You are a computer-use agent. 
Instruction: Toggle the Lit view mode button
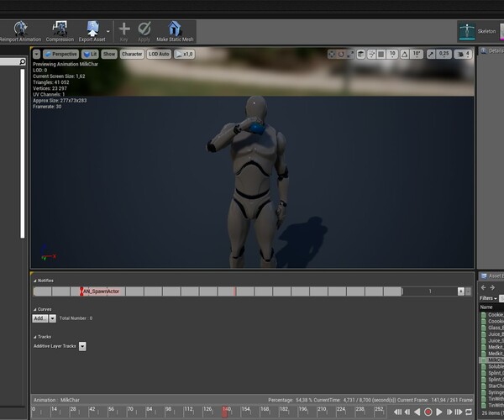coord(89,54)
